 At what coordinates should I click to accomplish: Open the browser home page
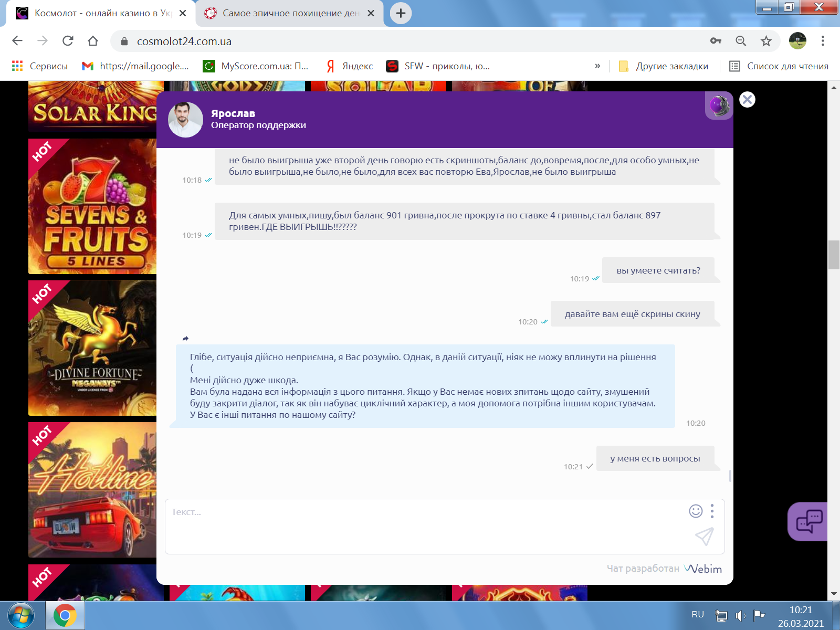tap(93, 41)
